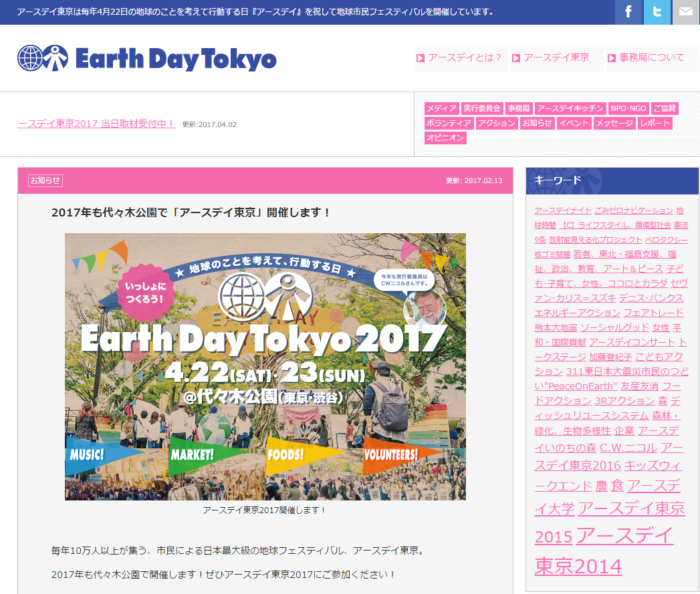Screen dimensions: 700x594
Task: Click keyword デニス·バンクス
Action: coord(651,298)
